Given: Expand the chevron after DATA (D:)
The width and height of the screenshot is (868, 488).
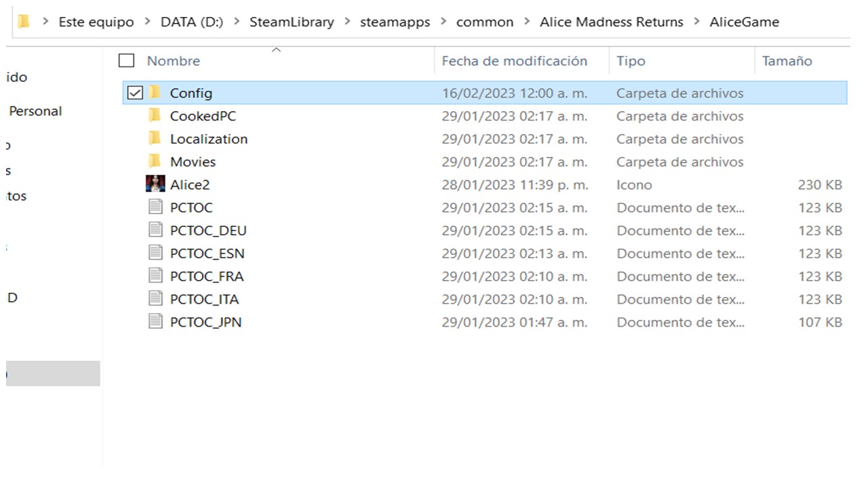Looking at the screenshot, I should click(x=237, y=22).
